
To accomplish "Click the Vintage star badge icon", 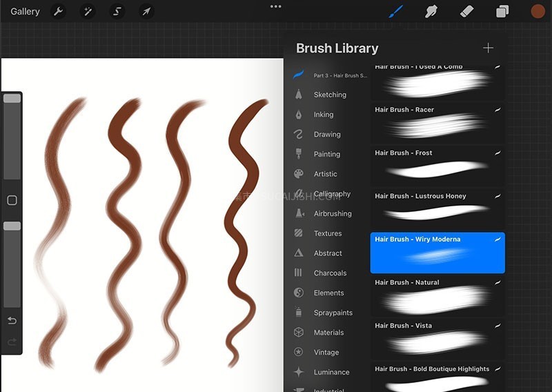I will pos(299,352).
